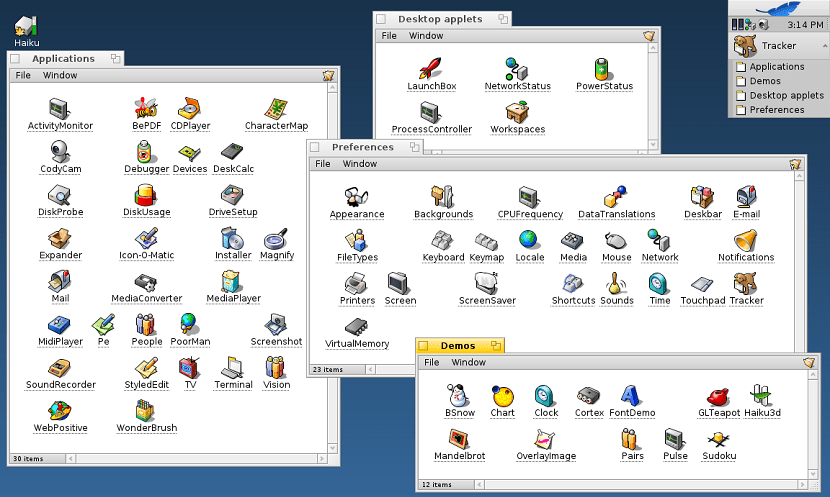
Task: Click up arrow on Desktop applets scrollbar
Action: pyautogui.click(x=653, y=48)
